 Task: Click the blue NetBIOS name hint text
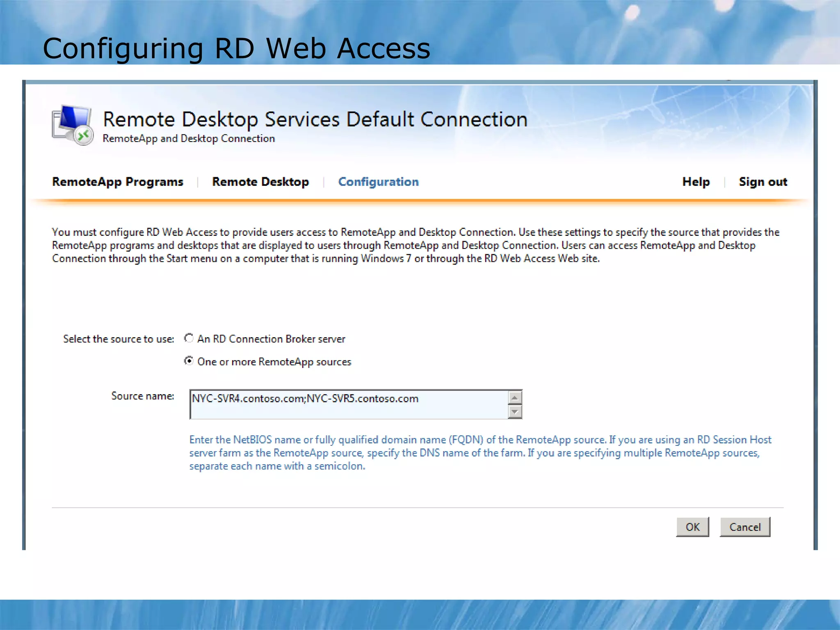[480, 453]
